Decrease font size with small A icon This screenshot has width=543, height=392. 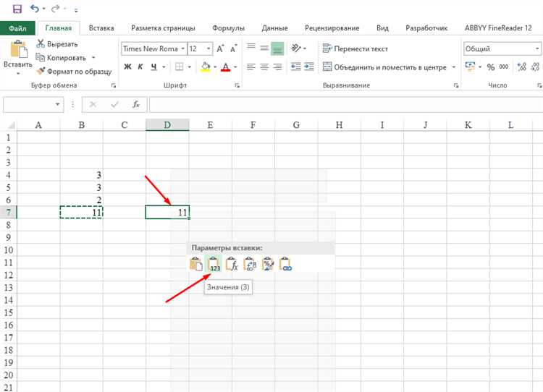click(234, 48)
